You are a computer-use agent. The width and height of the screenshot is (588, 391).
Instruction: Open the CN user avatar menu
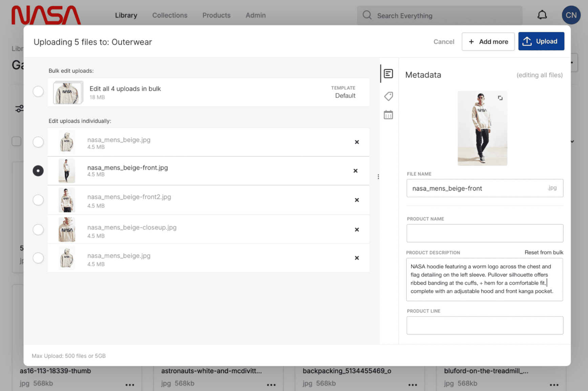(571, 15)
